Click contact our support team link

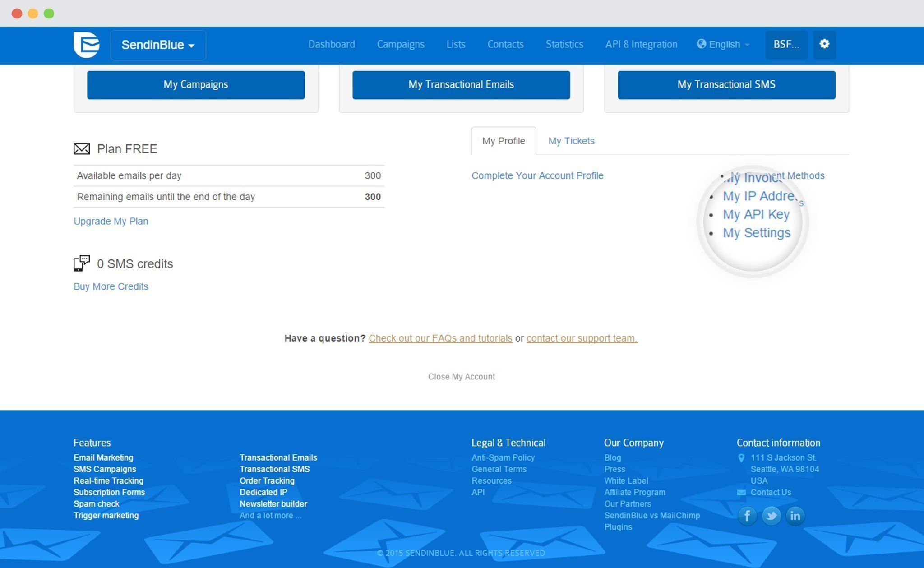[x=582, y=338]
